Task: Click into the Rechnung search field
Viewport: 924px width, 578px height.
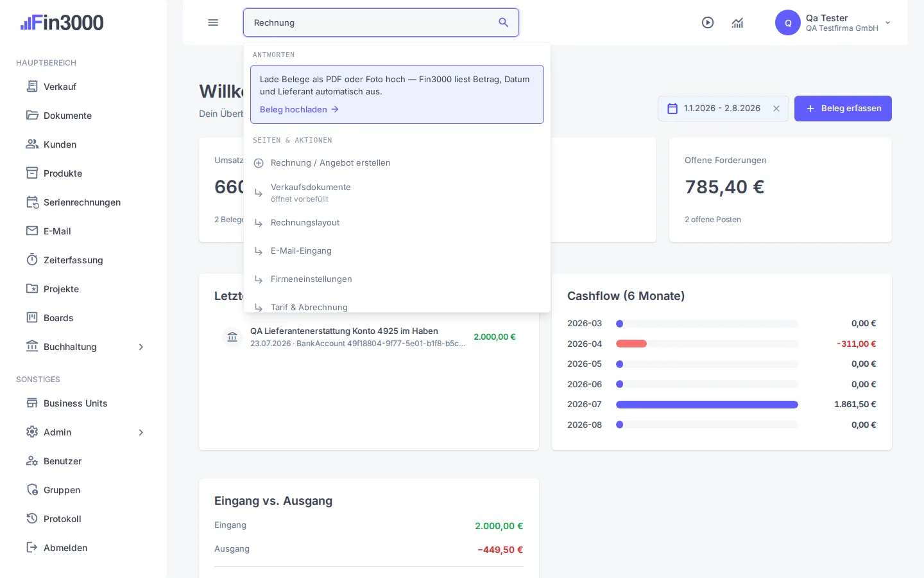Action: (x=372, y=22)
